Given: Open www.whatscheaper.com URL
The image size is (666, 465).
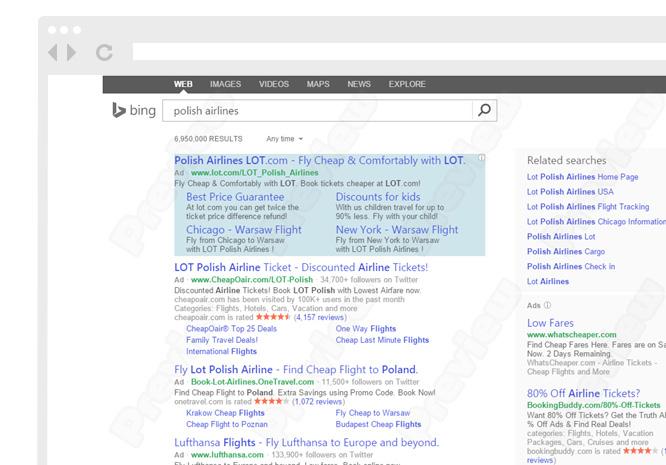Looking at the screenshot, I should 571,335.
